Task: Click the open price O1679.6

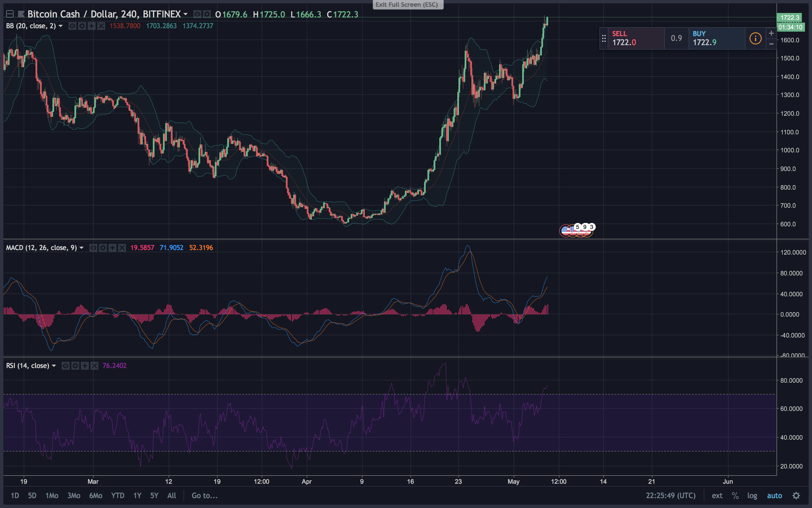Action: (x=231, y=14)
